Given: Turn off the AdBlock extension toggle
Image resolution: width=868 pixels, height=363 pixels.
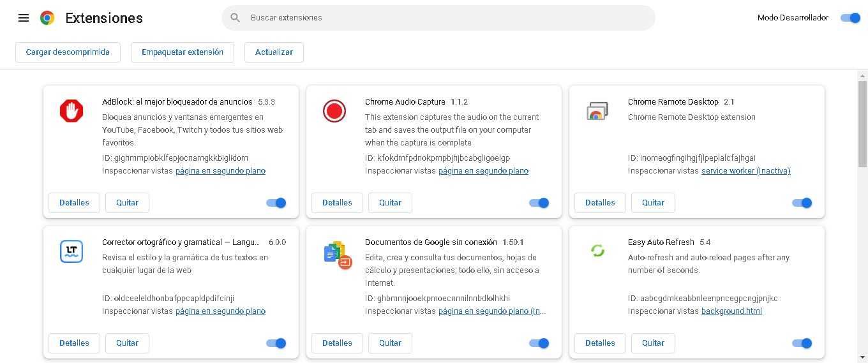Looking at the screenshot, I should point(276,203).
